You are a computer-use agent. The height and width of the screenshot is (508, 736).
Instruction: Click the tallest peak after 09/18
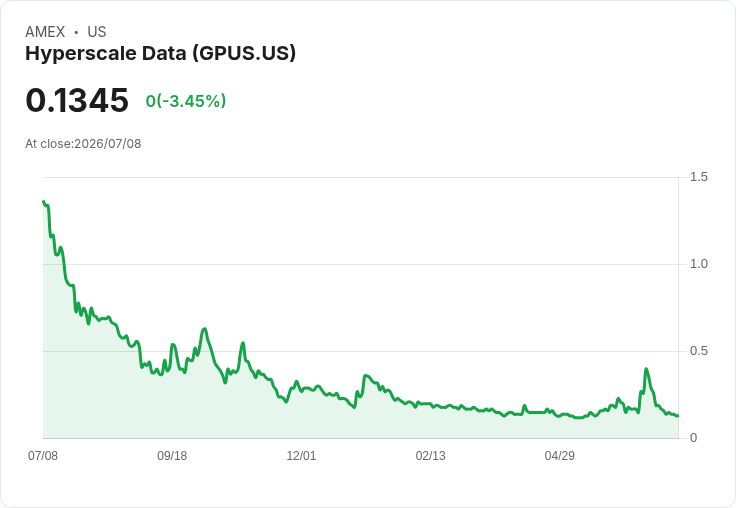click(x=204, y=329)
